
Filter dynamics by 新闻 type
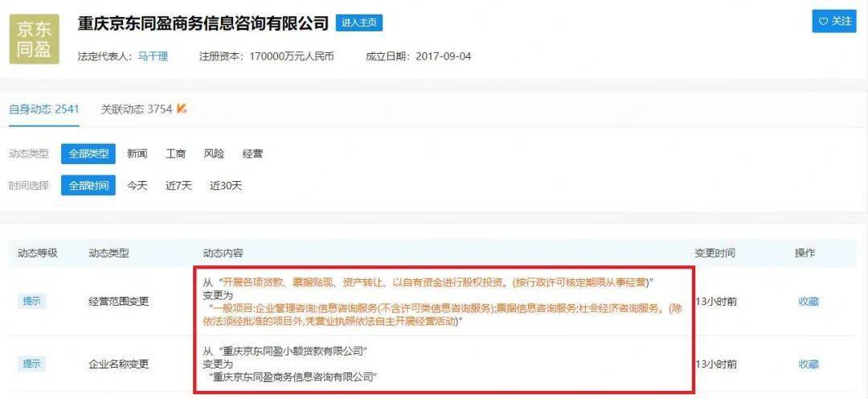pyautogui.click(x=137, y=154)
